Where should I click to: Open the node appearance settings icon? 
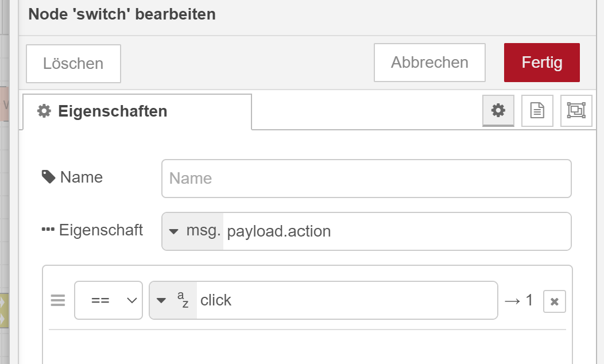point(576,111)
